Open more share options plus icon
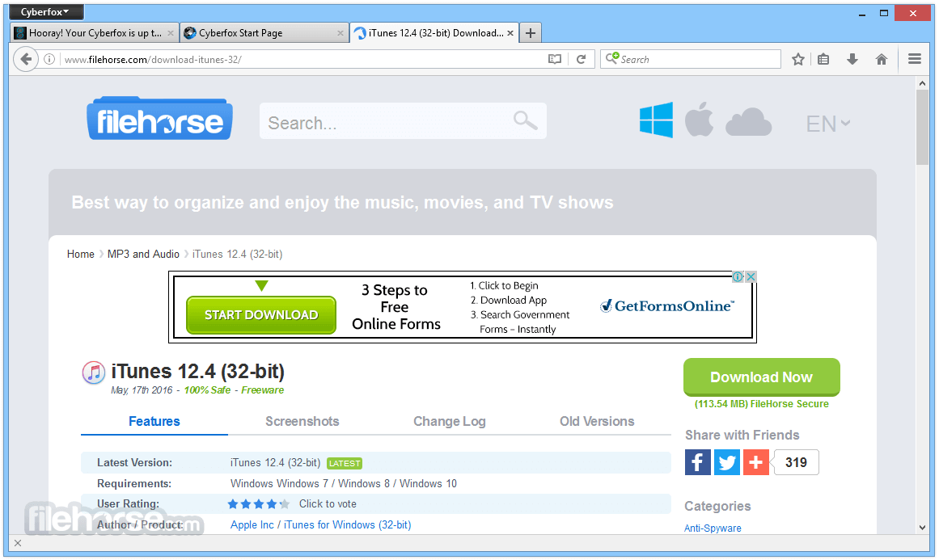The width and height of the screenshot is (939, 560). [755, 462]
